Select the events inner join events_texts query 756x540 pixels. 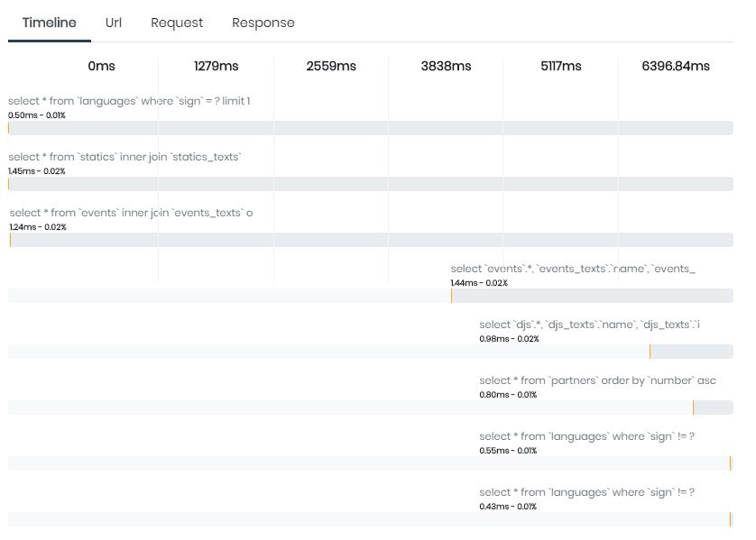[131, 213]
